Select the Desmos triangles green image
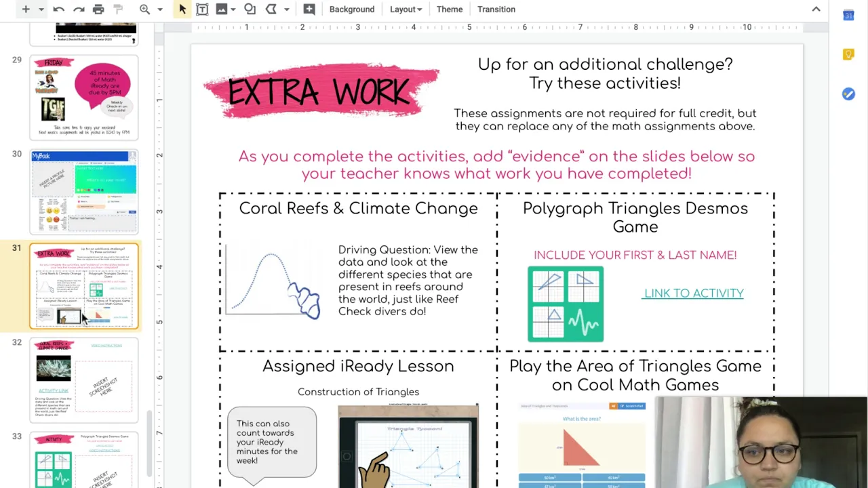The image size is (868, 488). point(566,304)
